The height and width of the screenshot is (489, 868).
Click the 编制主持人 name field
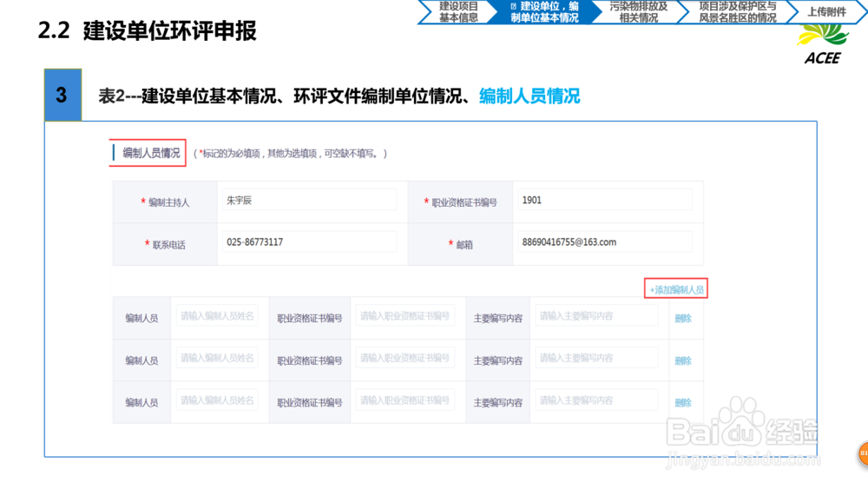(x=310, y=200)
